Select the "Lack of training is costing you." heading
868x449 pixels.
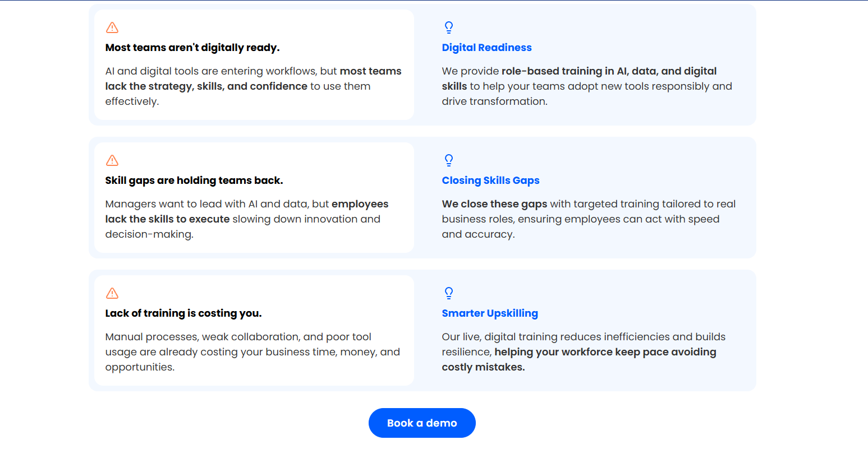pos(183,313)
